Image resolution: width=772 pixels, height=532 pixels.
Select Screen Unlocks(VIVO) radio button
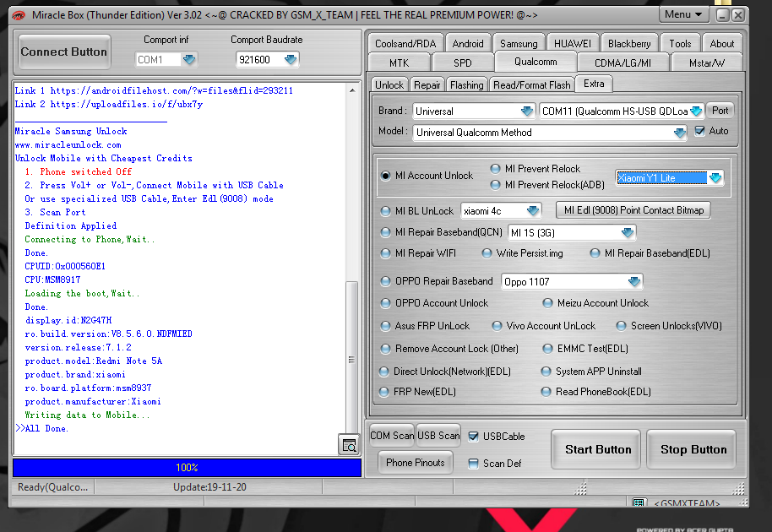(622, 326)
